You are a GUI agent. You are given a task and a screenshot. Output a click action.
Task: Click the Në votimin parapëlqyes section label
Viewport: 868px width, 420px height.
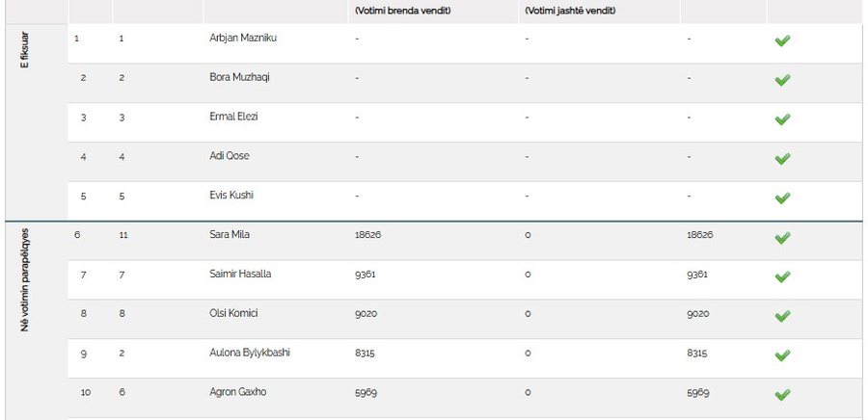24,279
